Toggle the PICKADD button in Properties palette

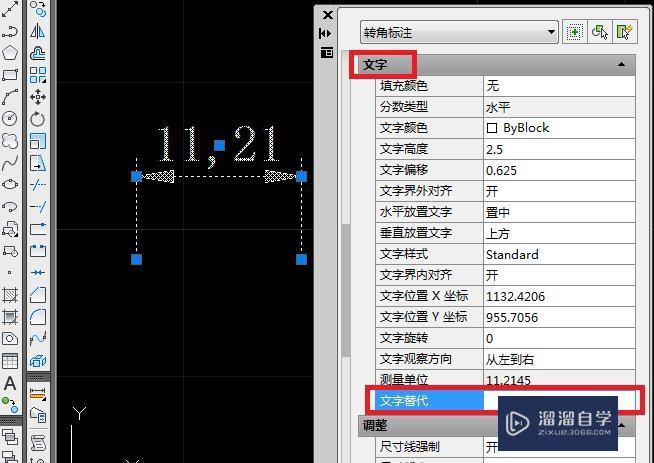pos(574,32)
